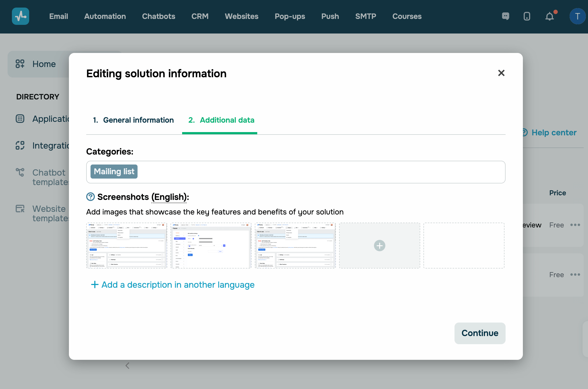Open the chat support icon
The image size is (588, 389).
coord(506,16)
